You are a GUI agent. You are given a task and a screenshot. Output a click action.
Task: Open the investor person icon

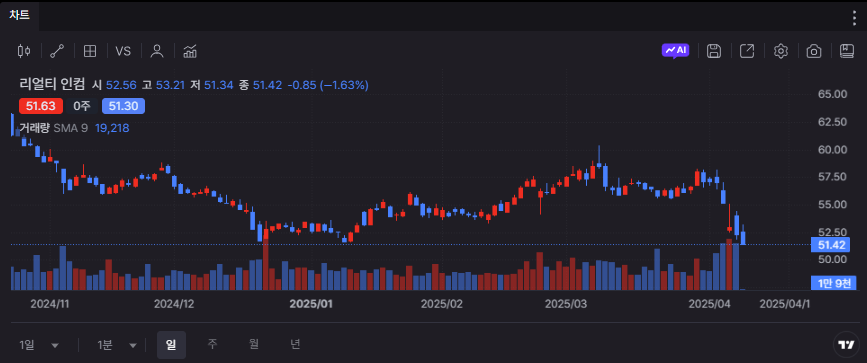tap(157, 51)
